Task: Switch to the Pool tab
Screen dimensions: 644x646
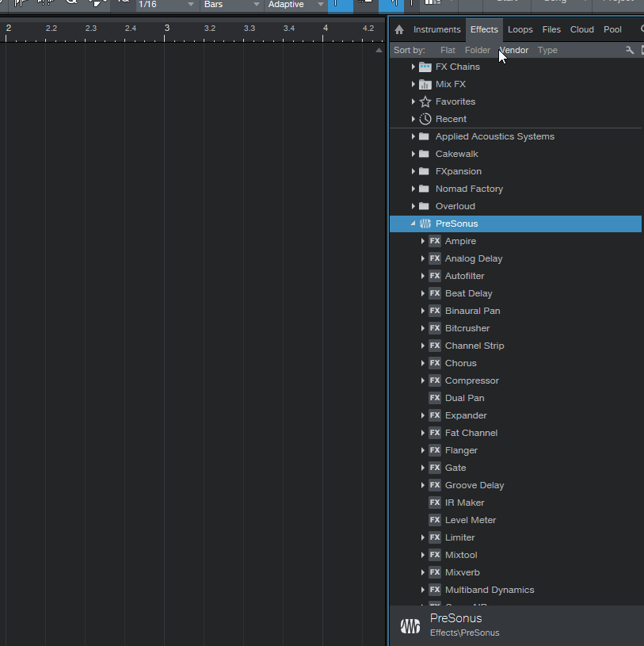Action: 612,29
